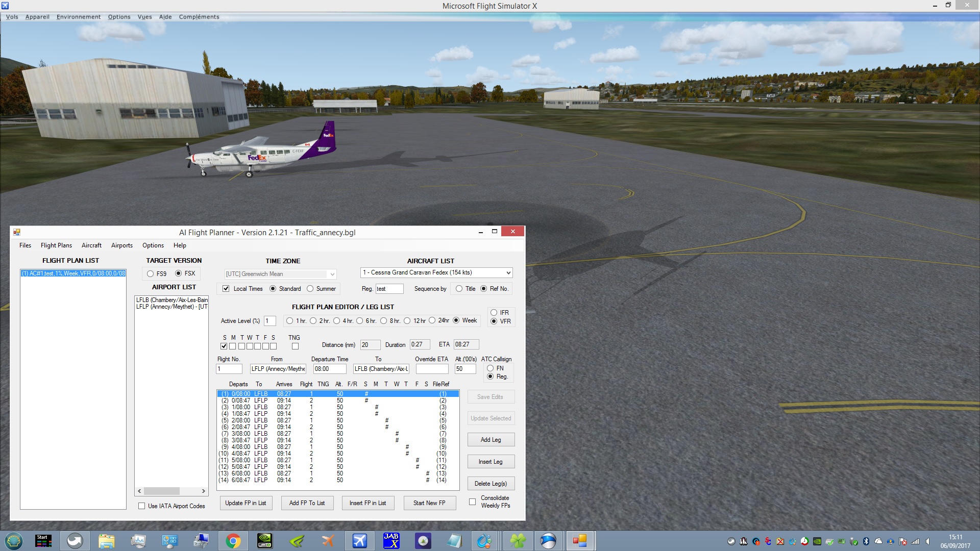Select the Summer time radio button
Viewport: 980px width, 551px height.
310,289
